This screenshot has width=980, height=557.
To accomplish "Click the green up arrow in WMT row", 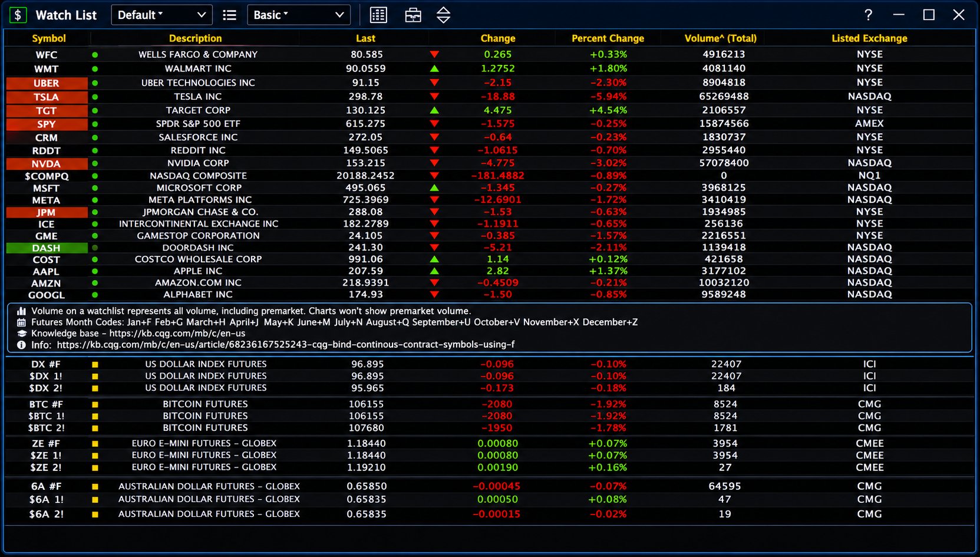I will tap(434, 68).
